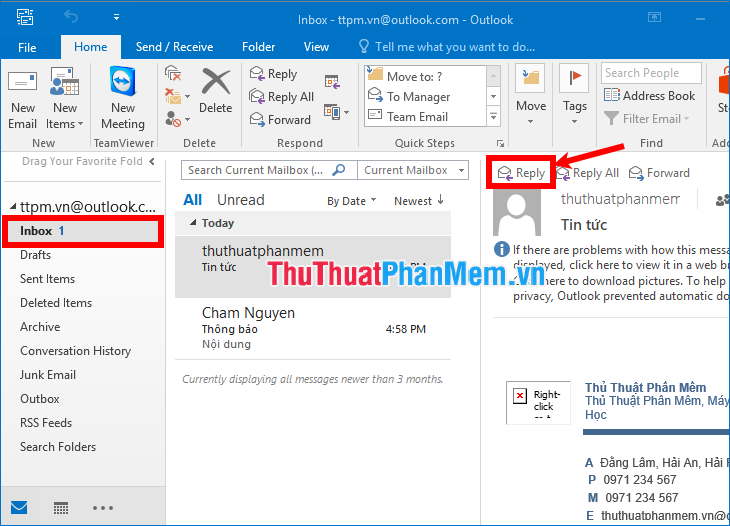Open the By Date sort dropdown
The width and height of the screenshot is (730, 526).
351,201
